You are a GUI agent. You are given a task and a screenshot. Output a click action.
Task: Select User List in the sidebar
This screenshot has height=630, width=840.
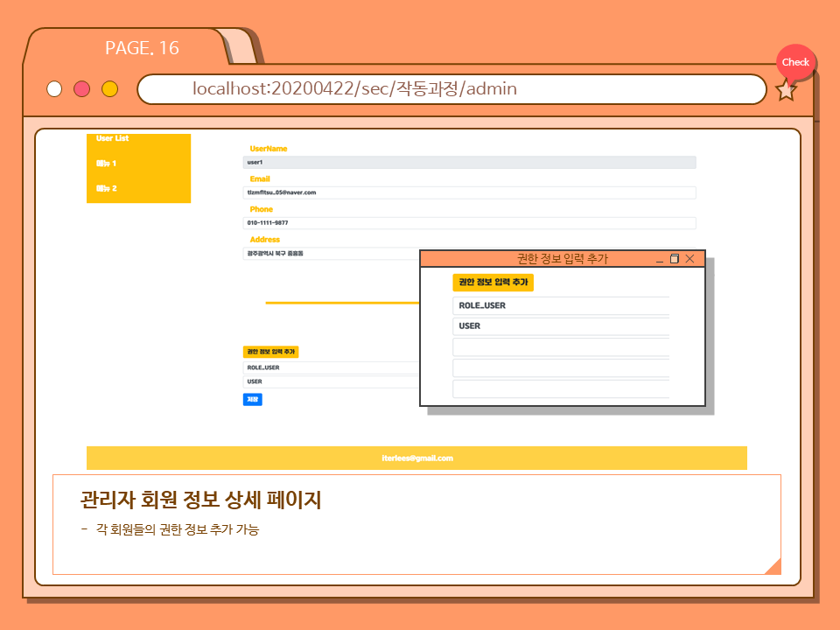coord(113,138)
